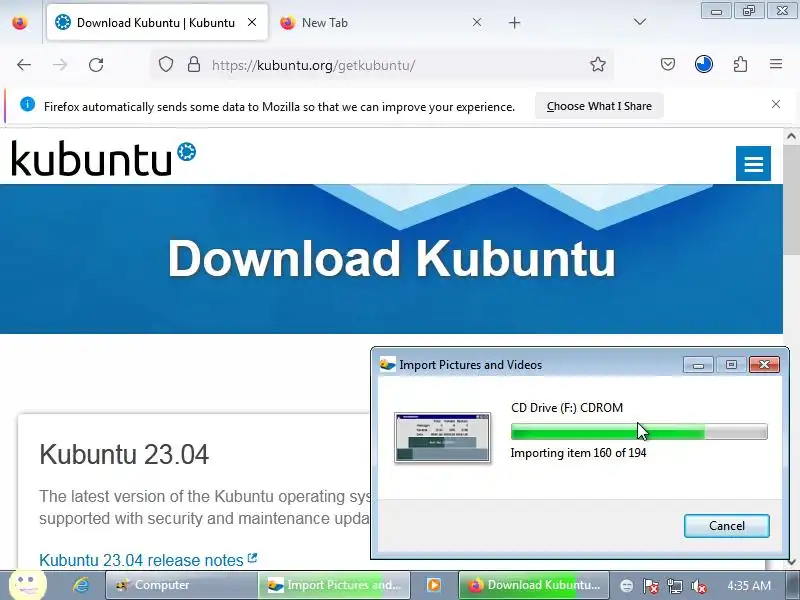Image resolution: width=800 pixels, height=600 pixels.
Task: Close the New Tab tab
Action: 477,22
